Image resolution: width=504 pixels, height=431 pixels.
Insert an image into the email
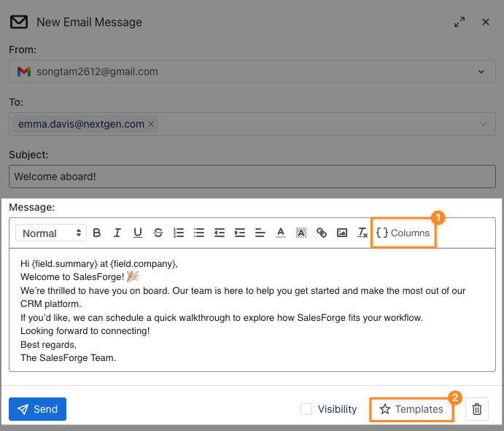(342, 233)
